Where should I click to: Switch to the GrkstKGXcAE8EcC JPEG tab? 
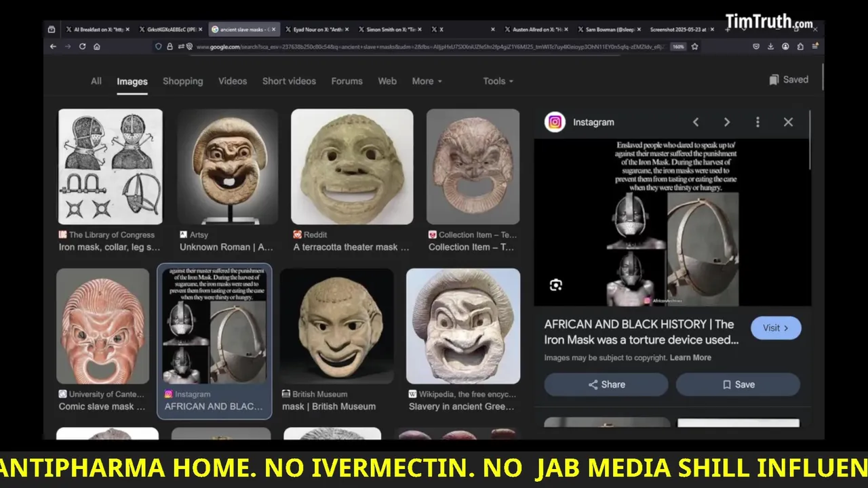(x=170, y=29)
